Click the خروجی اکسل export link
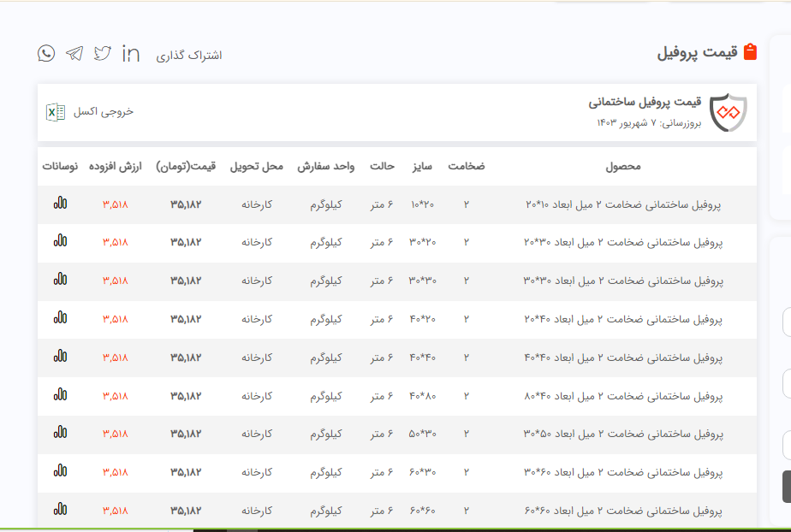791x532 pixels. point(104,112)
